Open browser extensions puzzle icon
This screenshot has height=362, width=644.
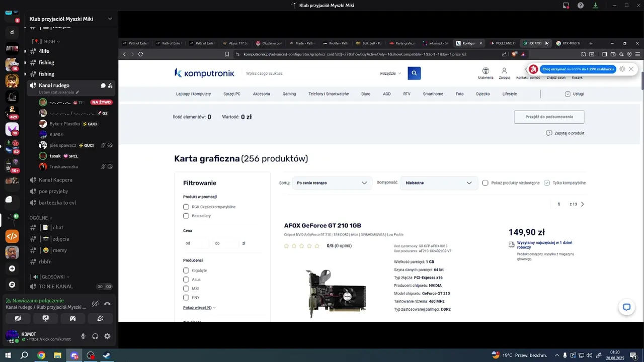pos(584,54)
